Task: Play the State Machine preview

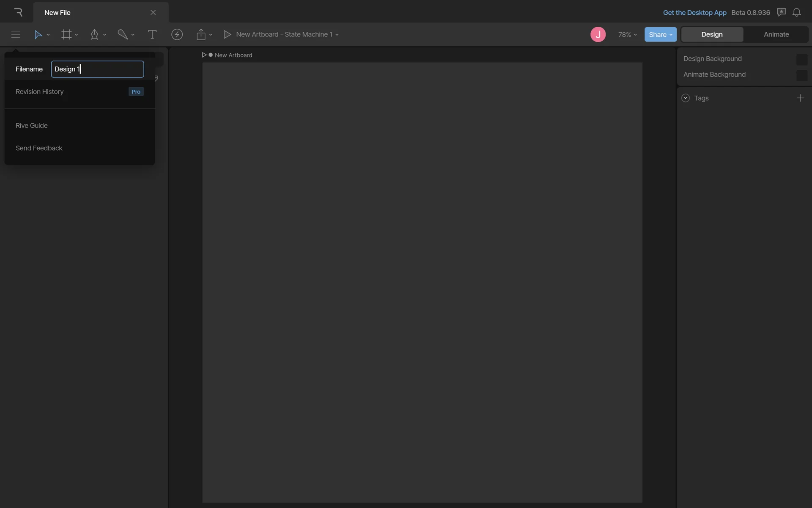Action: click(x=227, y=35)
